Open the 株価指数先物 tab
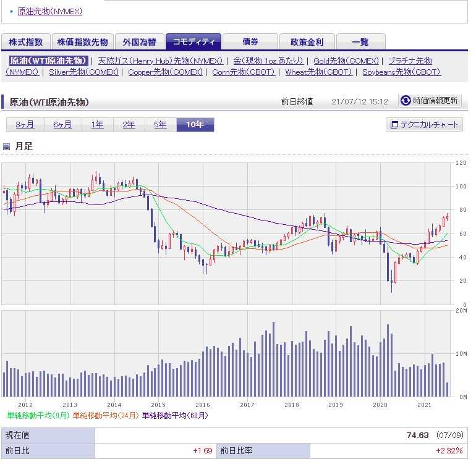 82,42
